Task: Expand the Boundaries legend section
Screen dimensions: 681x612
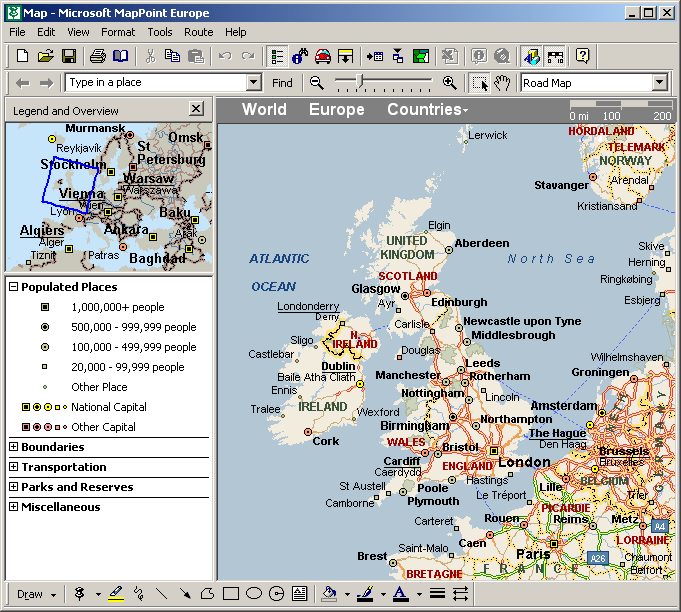Action: tap(13, 447)
